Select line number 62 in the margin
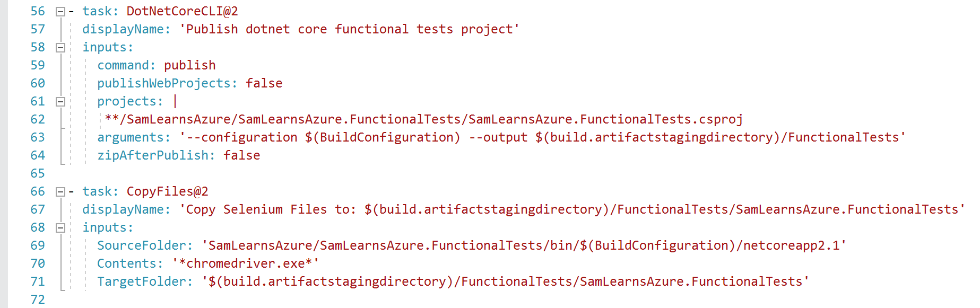 (x=38, y=119)
